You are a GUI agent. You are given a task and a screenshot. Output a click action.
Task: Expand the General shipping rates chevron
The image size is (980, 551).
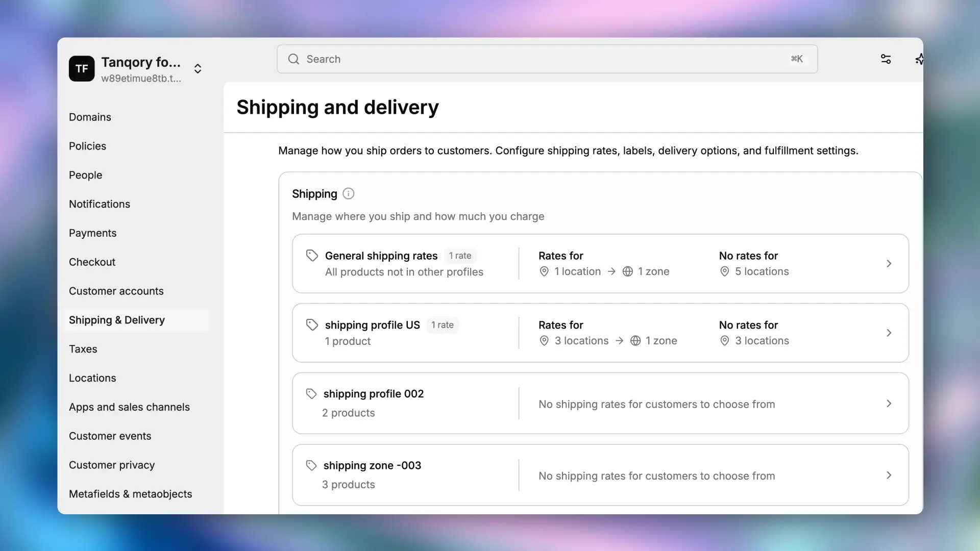889,264
